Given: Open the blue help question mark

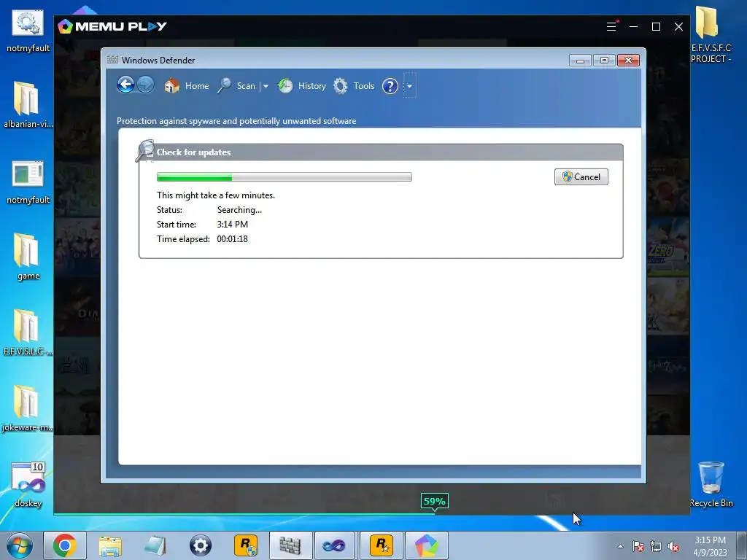Looking at the screenshot, I should (x=390, y=86).
